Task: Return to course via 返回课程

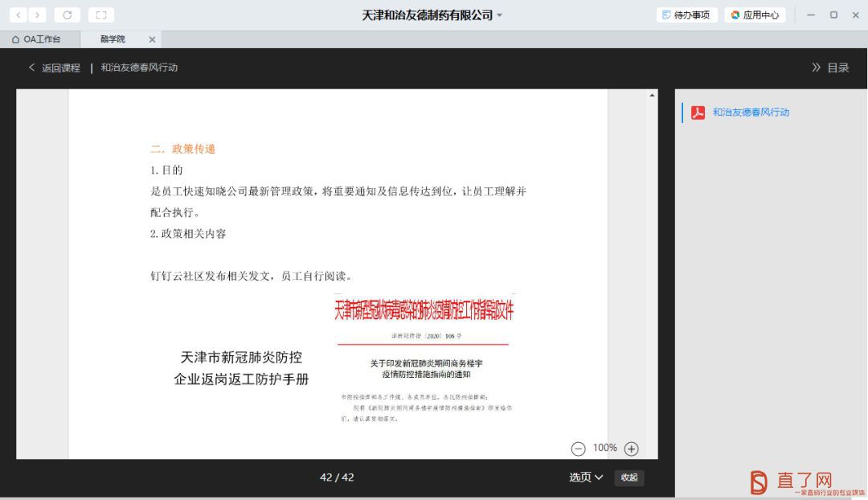Action: coord(55,68)
